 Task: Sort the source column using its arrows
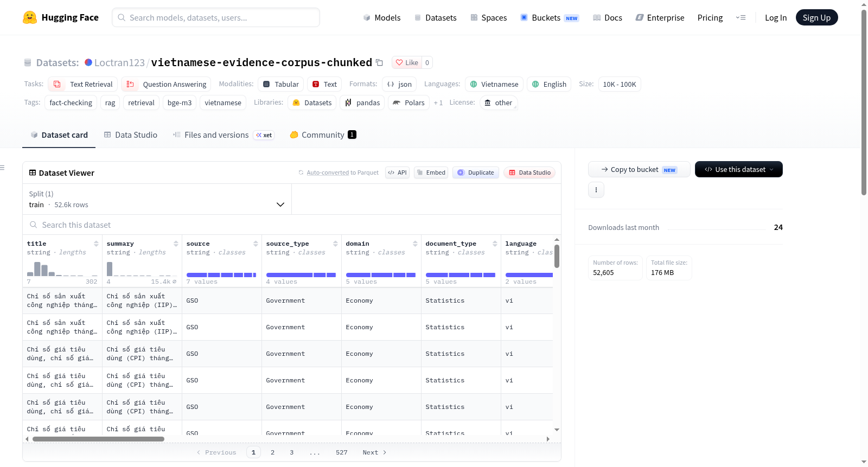coord(256,244)
